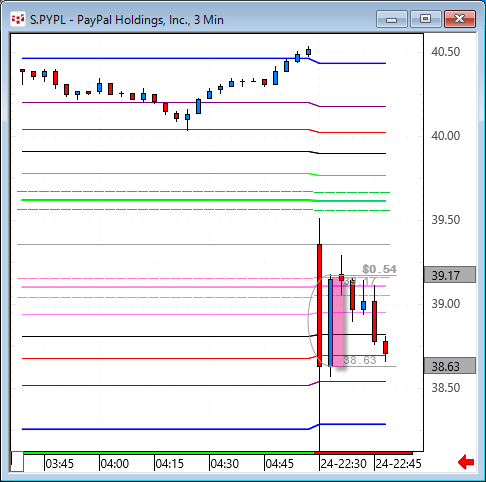This screenshot has height=482, width=486.
Task: Click the chart window app icon
Action: pyautogui.click(x=18, y=19)
